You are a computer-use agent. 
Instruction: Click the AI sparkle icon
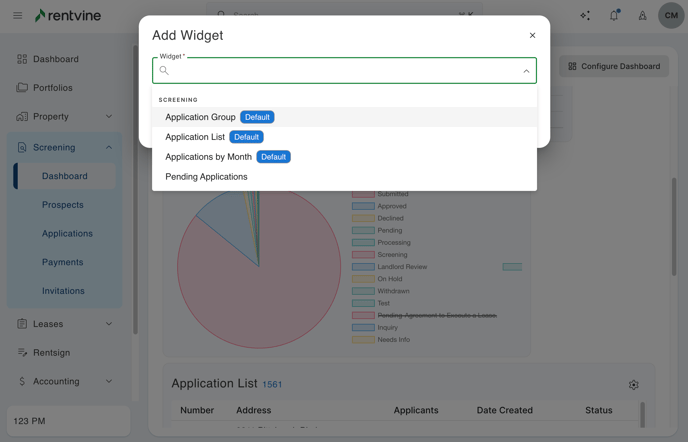586,16
